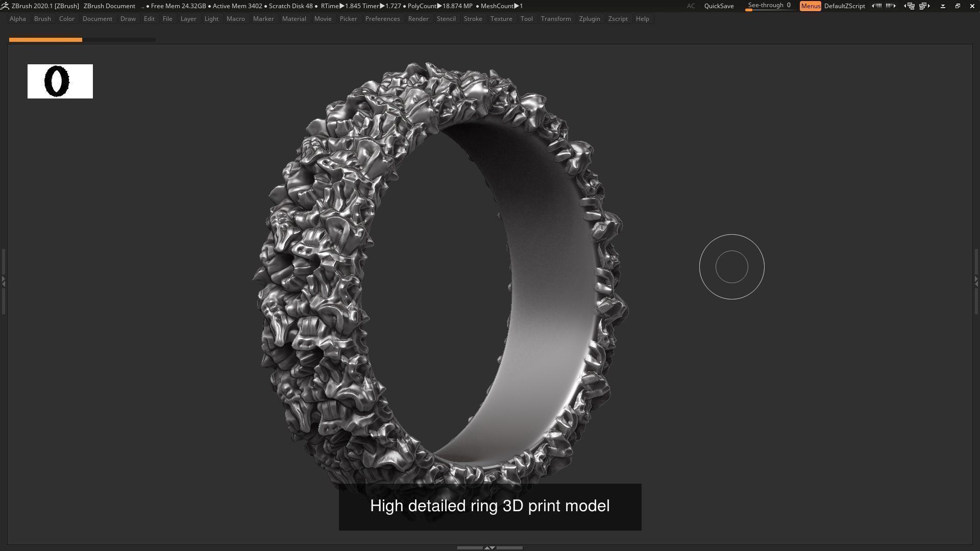
Task: Expand the right tray divider arrows
Action: [976, 281]
